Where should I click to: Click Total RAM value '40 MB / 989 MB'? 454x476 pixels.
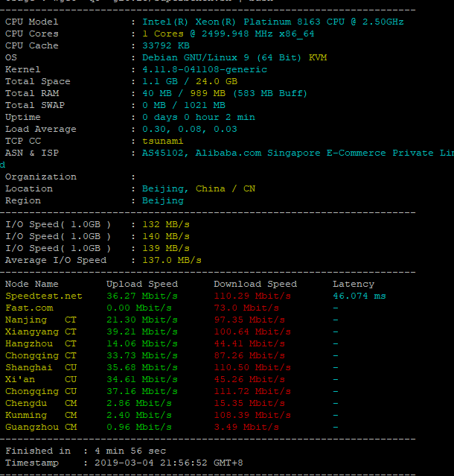(184, 93)
